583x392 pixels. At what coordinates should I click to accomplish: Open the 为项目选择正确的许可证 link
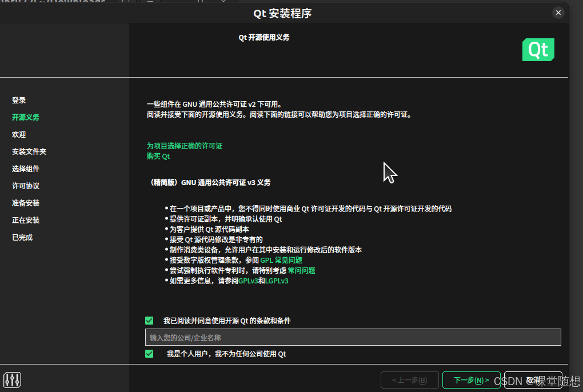[185, 146]
